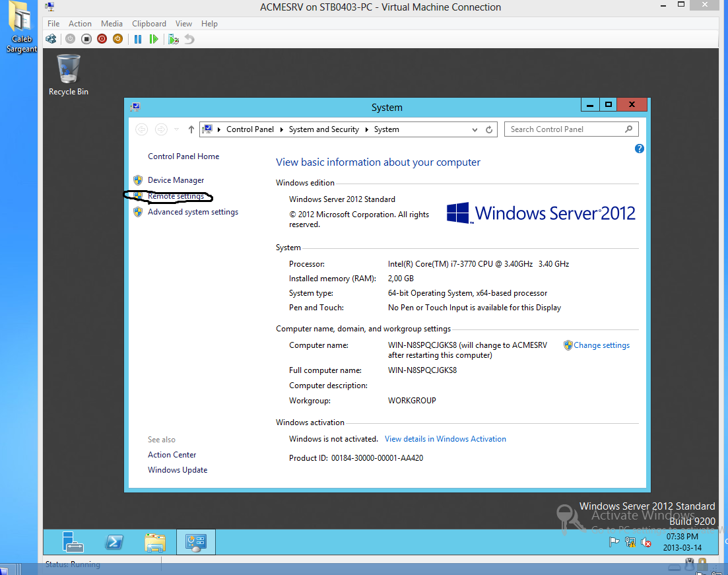Take a snapshot with the toolbar icon
Image resolution: width=728 pixels, height=575 pixels.
(174, 40)
